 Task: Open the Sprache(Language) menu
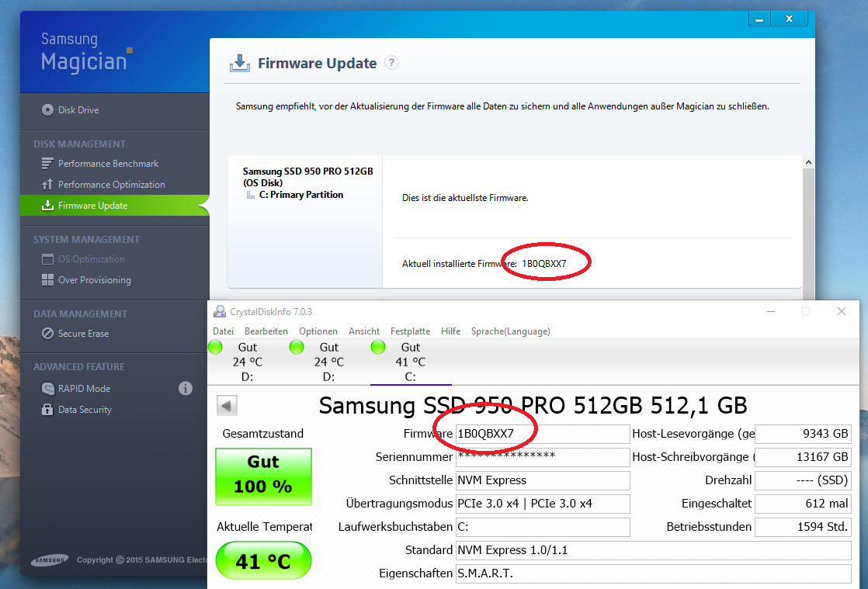point(510,331)
